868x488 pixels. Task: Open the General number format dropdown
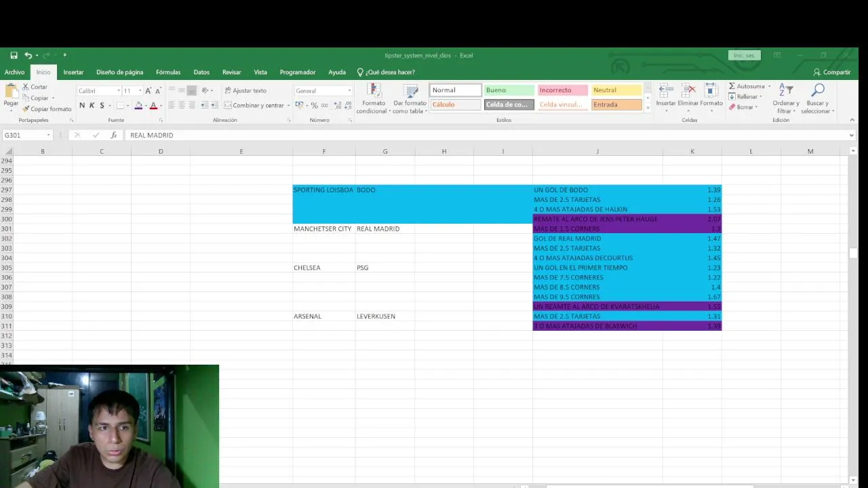click(x=349, y=91)
